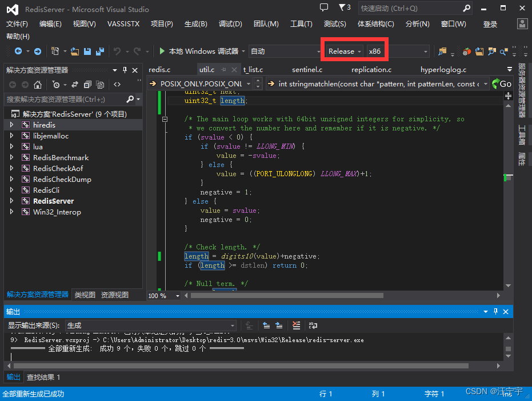Click Go to Previous Message in Output

(x=266, y=325)
